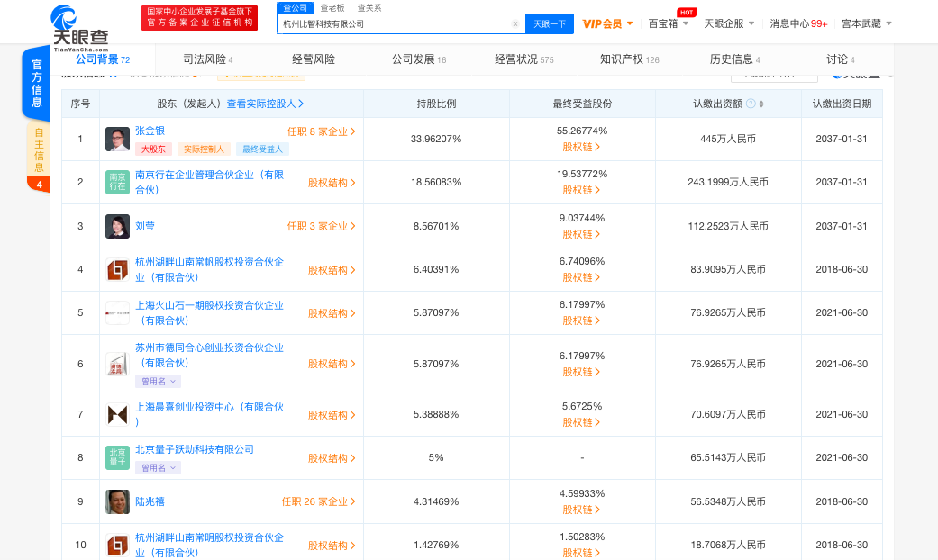938x560 pixels.
Task: Click the help icon next to 认缴出资额
Action: point(750,104)
